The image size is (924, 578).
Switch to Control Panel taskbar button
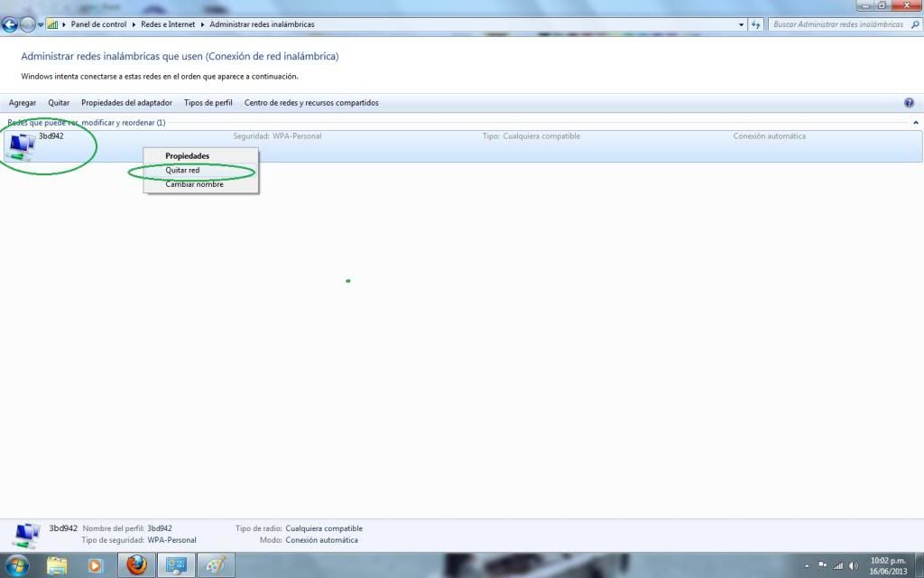click(176, 565)
